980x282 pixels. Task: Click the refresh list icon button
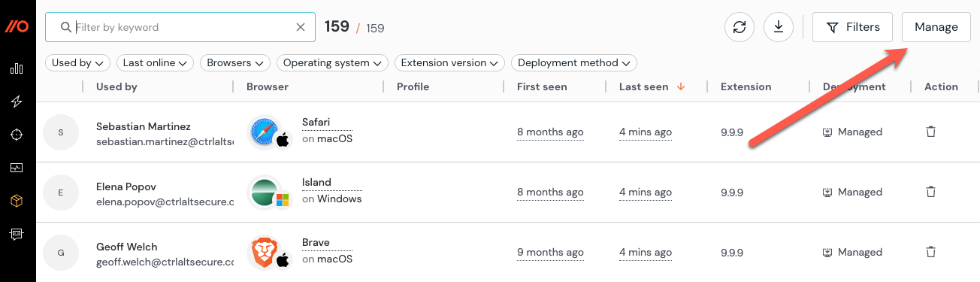[x=740, y=27]
